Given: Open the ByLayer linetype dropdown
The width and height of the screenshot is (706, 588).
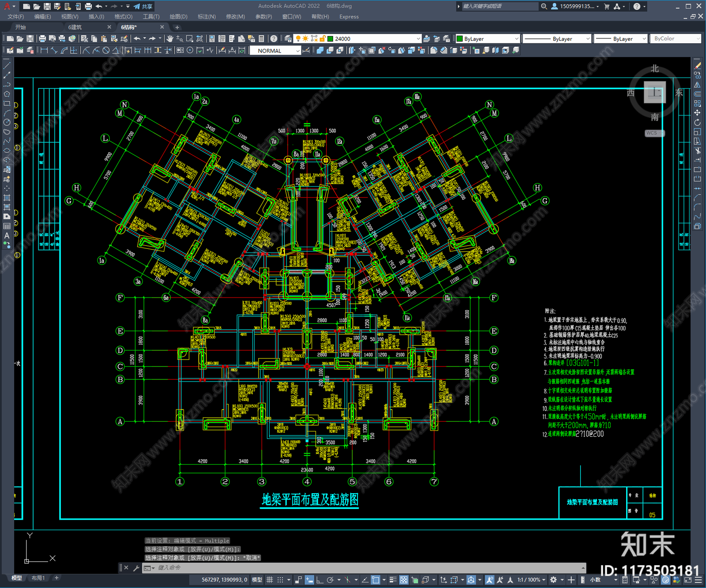Looking at the screenshot, I should [557, 39].
